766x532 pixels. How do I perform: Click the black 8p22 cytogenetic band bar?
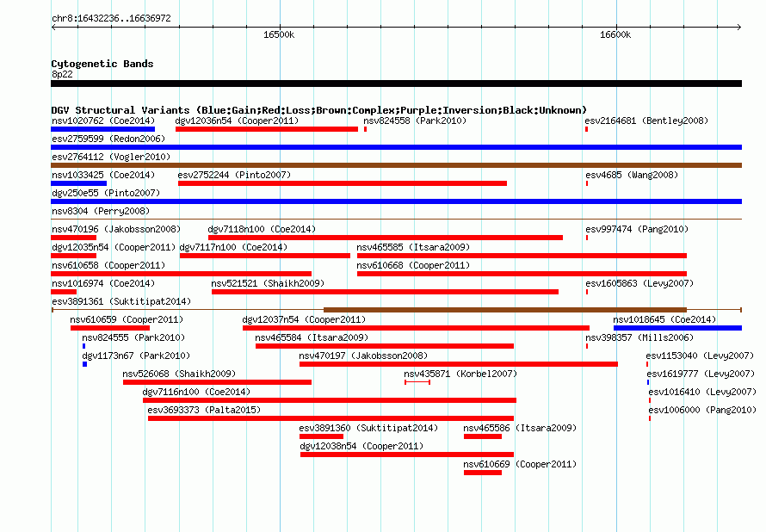396,84
